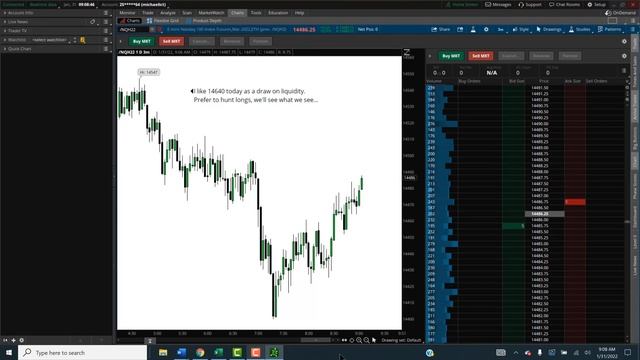Open the Setup menu
640x360 pixels.
[596, 4]
